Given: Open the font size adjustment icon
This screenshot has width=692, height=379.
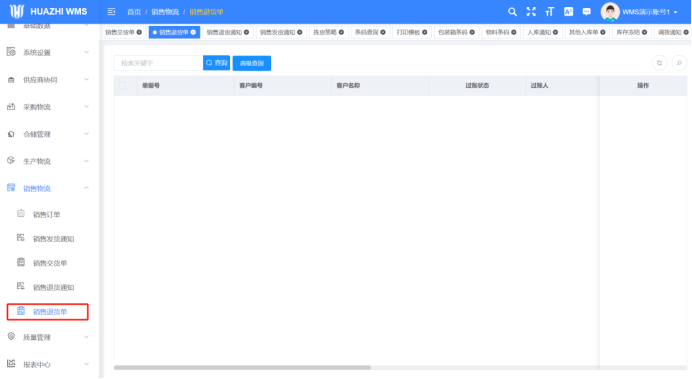Looking at the screenshot, I should (x=549, y=12).
